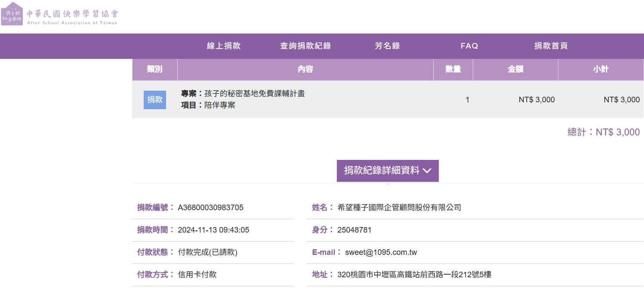The width and height of the screenshot is (644, 288).
Task: Click the purple house logo icon
Action: coord(12,14)
